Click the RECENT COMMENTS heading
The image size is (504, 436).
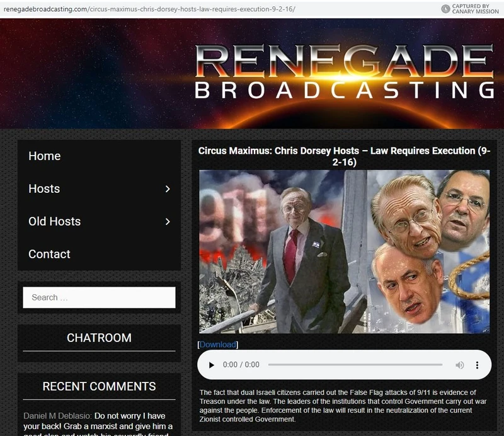99,386
